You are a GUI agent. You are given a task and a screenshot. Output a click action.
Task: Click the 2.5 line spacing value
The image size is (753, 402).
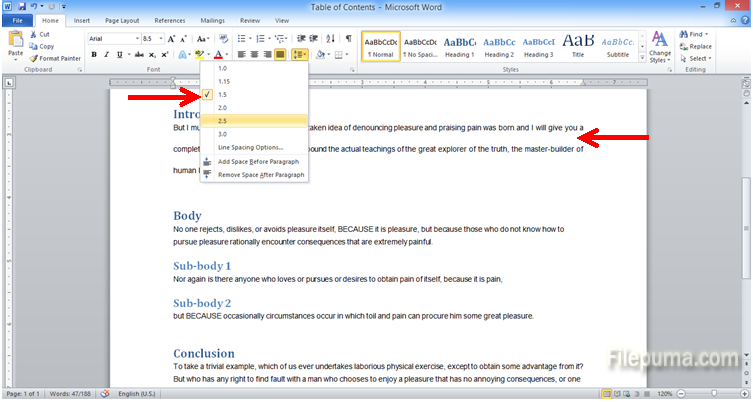tap(222, 120)
